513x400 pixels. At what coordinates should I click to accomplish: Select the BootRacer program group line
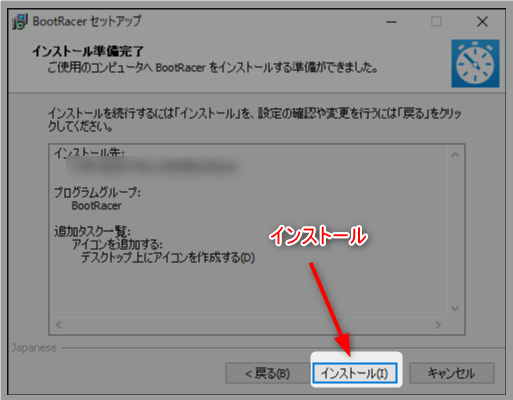(x=96, y=206)
